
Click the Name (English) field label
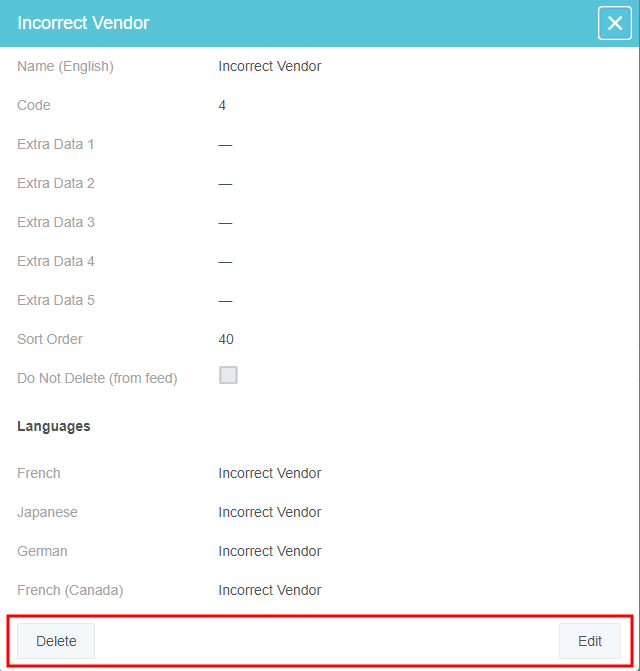65,67
